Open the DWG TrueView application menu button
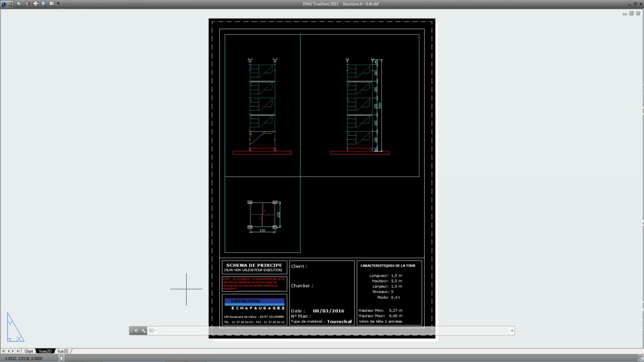Image resolution: width=644 pixels, height=362 pixels. (x=7, y=4)
